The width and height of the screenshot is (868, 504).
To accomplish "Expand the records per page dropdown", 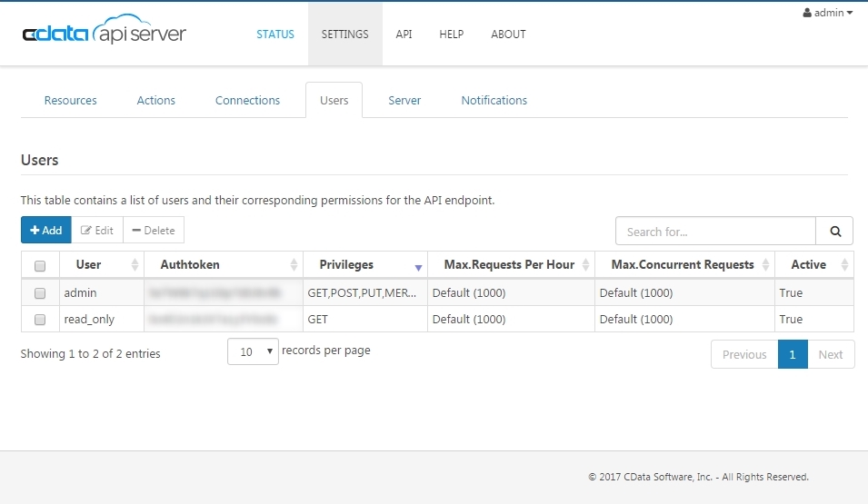I will point(253,351).
